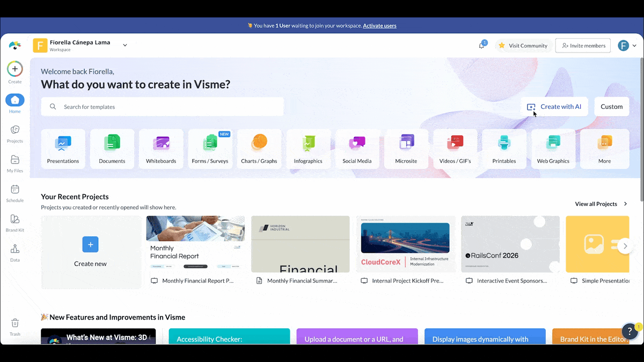The image size is (644, 362).
Task: Expand the workspace name dropdown
Action: tap(125, 45)
